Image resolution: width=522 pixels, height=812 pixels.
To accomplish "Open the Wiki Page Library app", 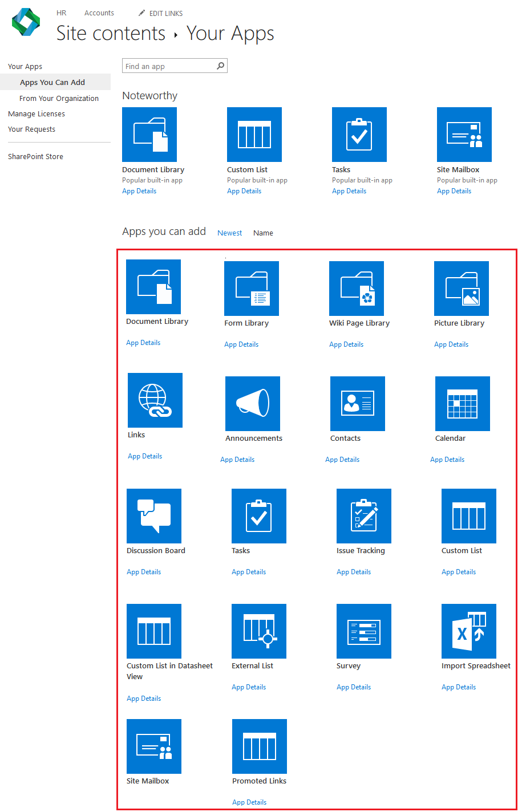I will (356, 289).
